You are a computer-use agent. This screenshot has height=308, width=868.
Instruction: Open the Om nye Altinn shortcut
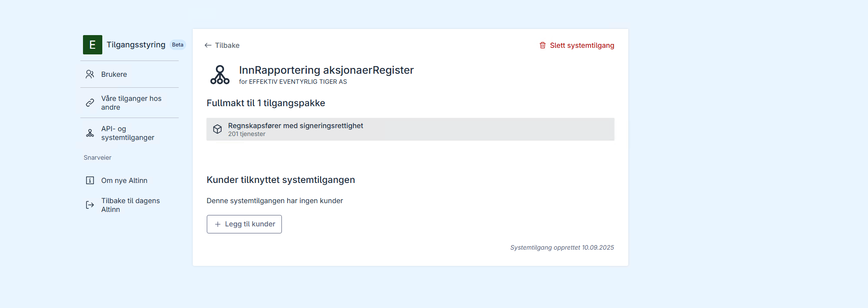pos(124,180)
